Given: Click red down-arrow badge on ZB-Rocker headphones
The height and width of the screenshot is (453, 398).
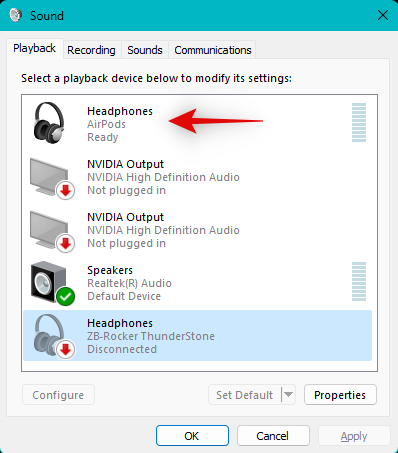Looking at the screenshot, I should click(x=65, y=349).
